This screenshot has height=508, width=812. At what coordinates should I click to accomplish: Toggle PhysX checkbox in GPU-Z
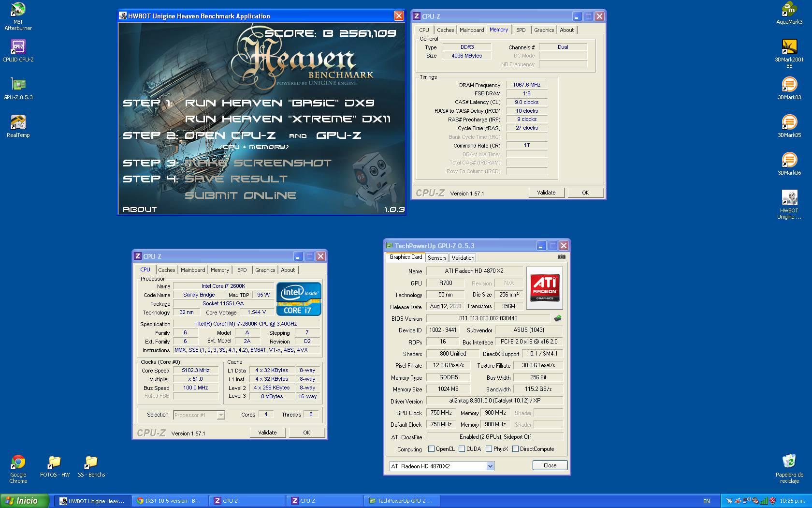(489, 449)
